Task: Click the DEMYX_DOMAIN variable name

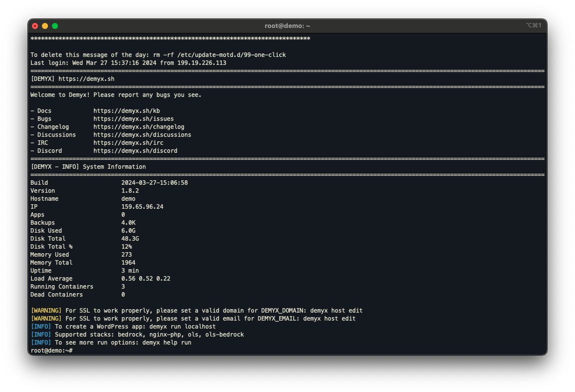Action: 282,311
